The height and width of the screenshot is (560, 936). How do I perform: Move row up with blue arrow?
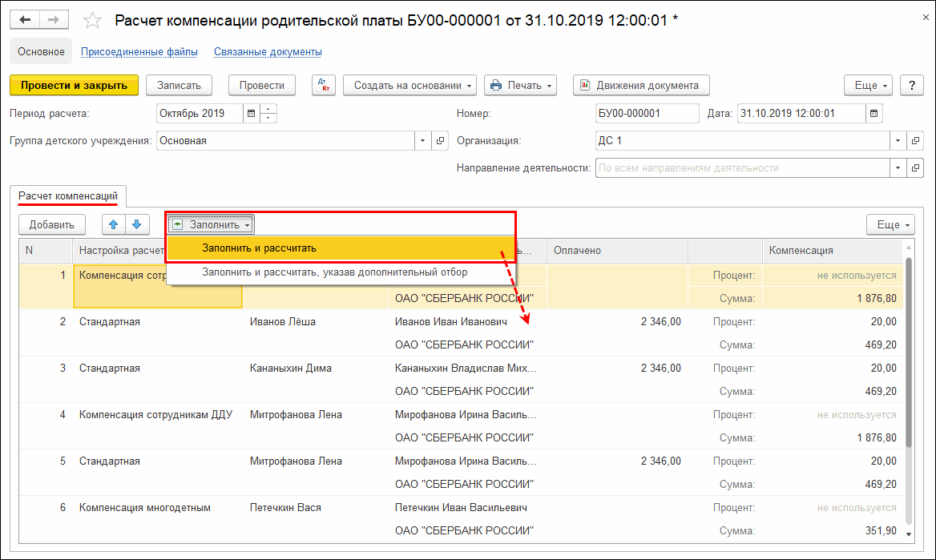click(113, 225)
